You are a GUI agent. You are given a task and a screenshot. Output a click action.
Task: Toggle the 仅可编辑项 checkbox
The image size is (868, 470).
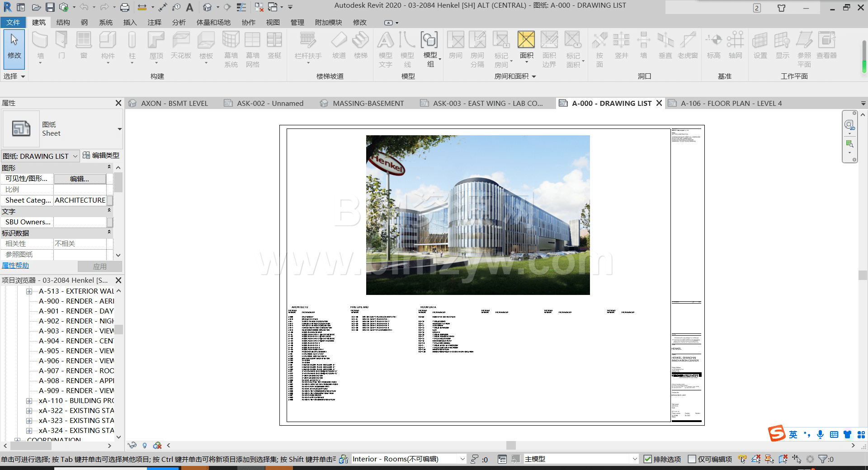click(x=692, y=459)
